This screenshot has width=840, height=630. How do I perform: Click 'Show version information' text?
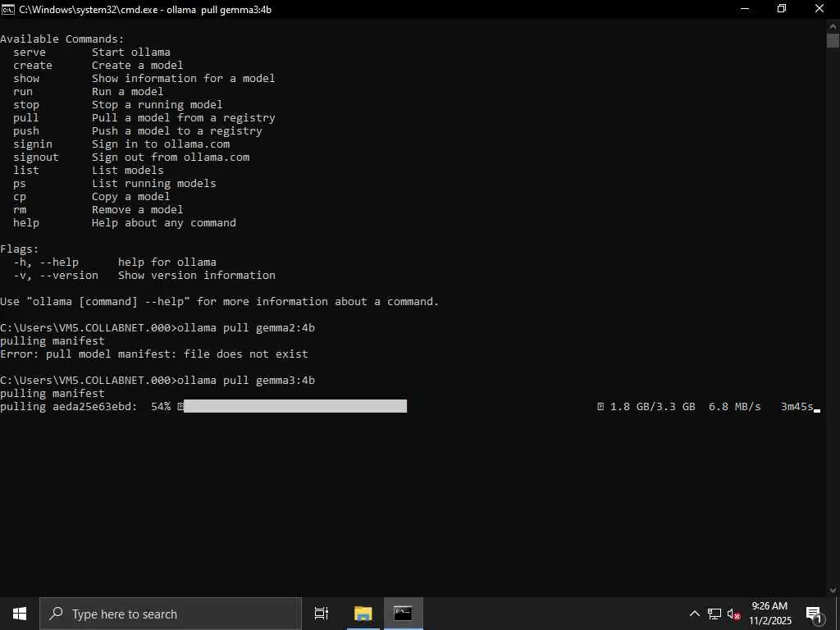[x=197, y=276]
